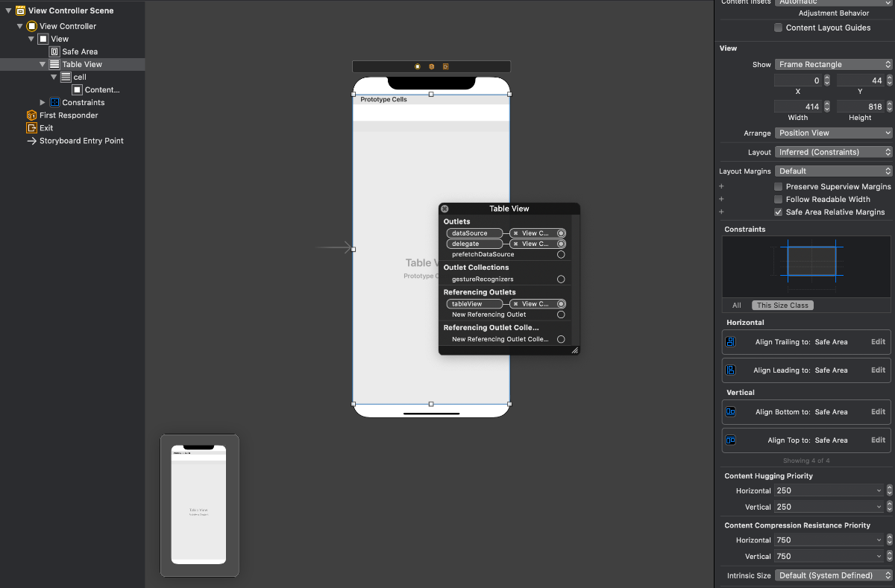
Task: Click the Height field showing 818
Action: pos(861,107)
